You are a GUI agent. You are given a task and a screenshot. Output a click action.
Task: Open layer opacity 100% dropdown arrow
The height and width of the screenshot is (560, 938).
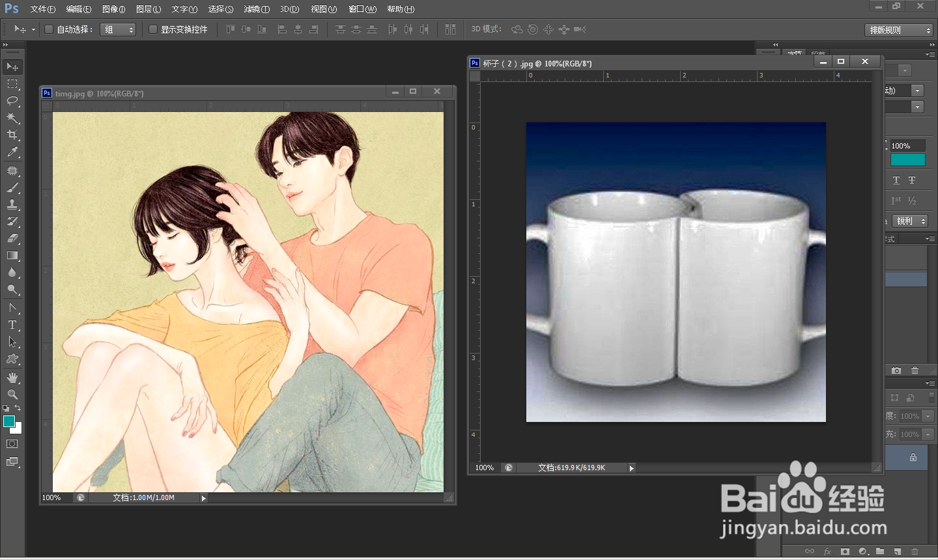(928, 416)
